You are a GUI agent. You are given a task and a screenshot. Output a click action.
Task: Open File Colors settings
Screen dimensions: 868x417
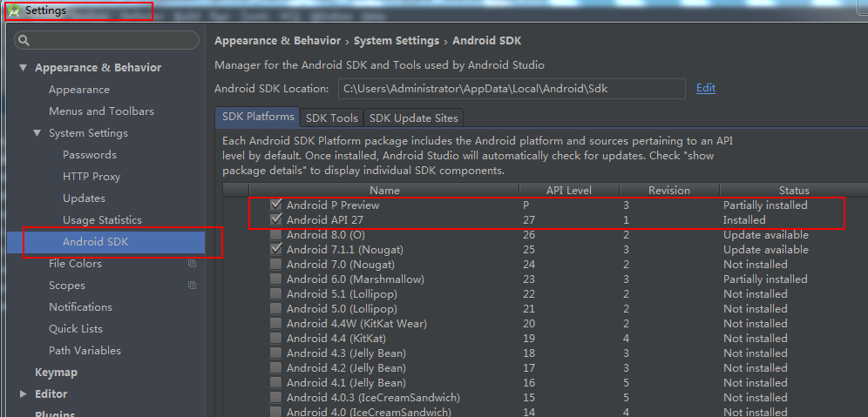(x=75, y=264)
